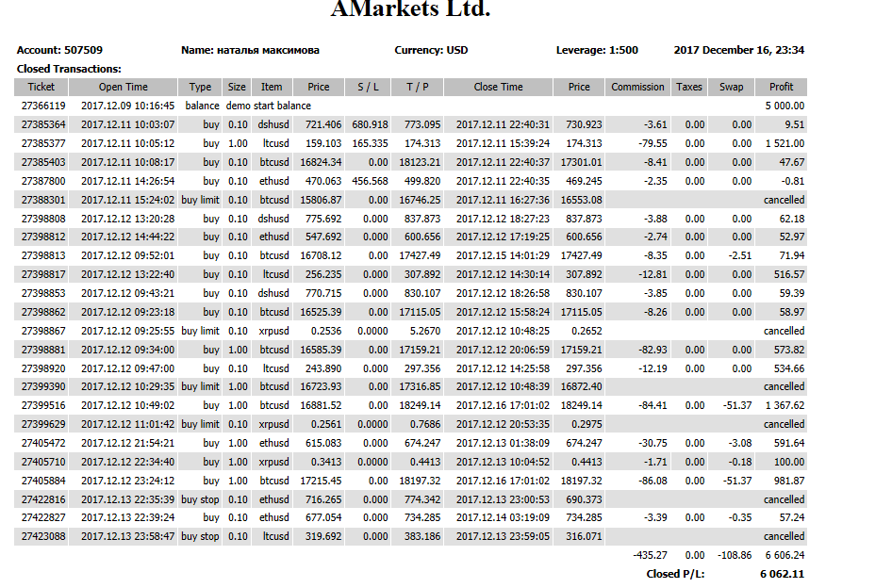The image size is (892, 588).
Task: Click the Close Time column header
Action: coord(498,87)
